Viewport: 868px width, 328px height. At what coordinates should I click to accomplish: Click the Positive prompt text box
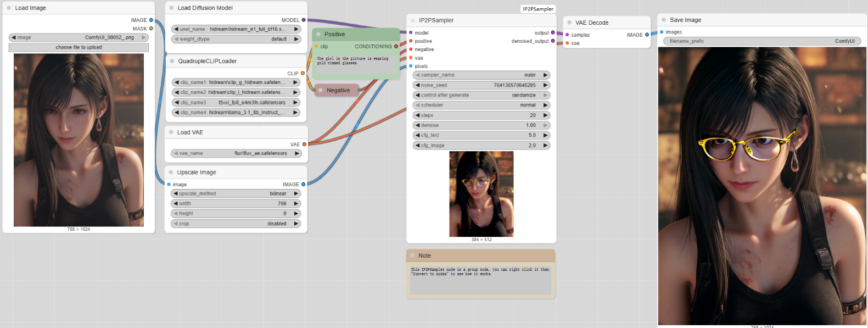click(x=356, y=65)
